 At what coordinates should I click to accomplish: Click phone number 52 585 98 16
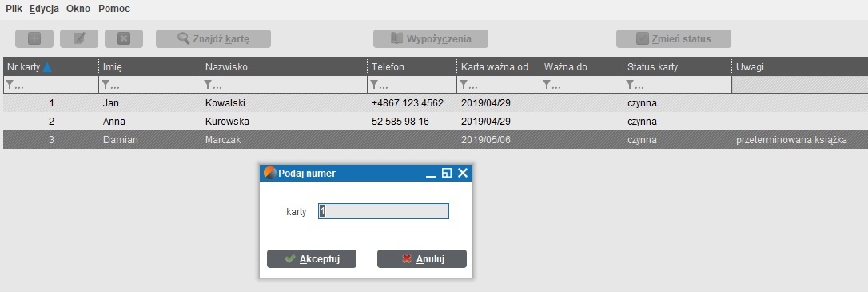pyautogui.click(x=412, y=122)
